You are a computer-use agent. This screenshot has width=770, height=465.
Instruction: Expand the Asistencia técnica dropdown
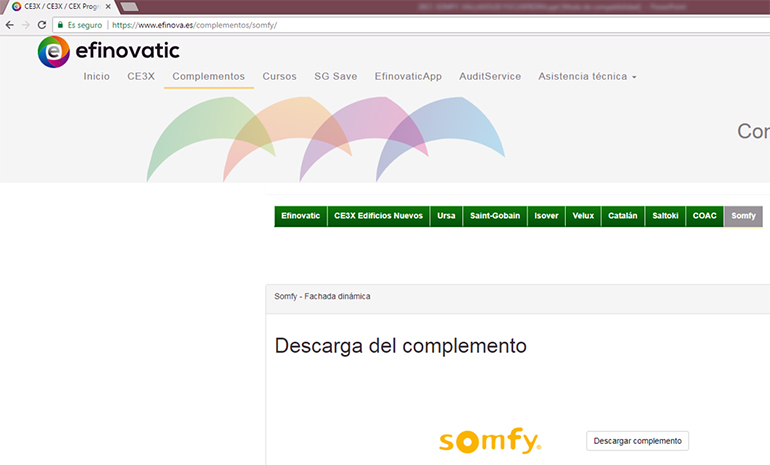coord(587,76)
